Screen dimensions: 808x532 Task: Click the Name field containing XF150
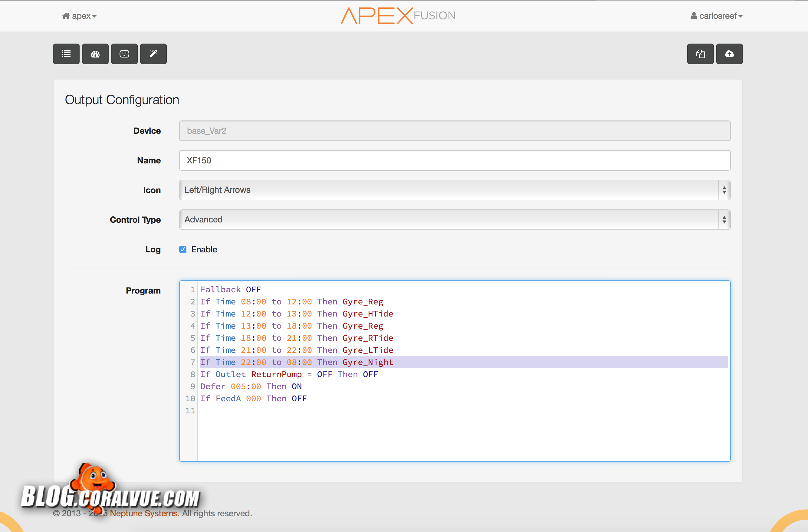[x=455, y=161]
